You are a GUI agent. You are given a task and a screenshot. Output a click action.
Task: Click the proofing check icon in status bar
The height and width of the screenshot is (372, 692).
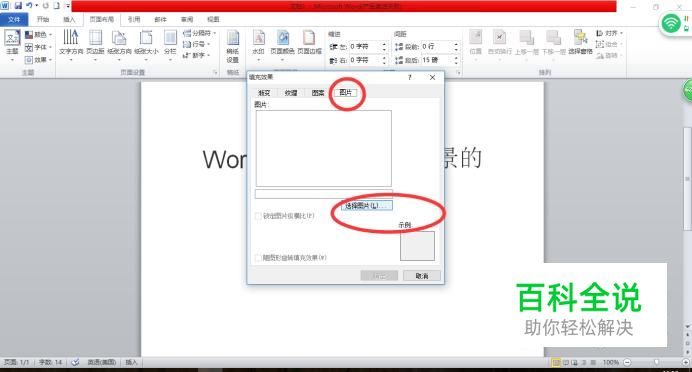[x=75, y=362]
